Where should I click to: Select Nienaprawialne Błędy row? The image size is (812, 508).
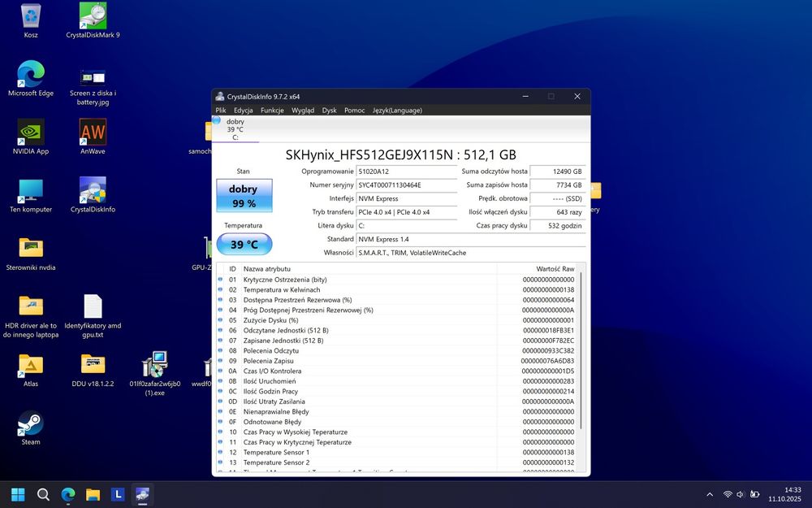[x=396, y=411]
